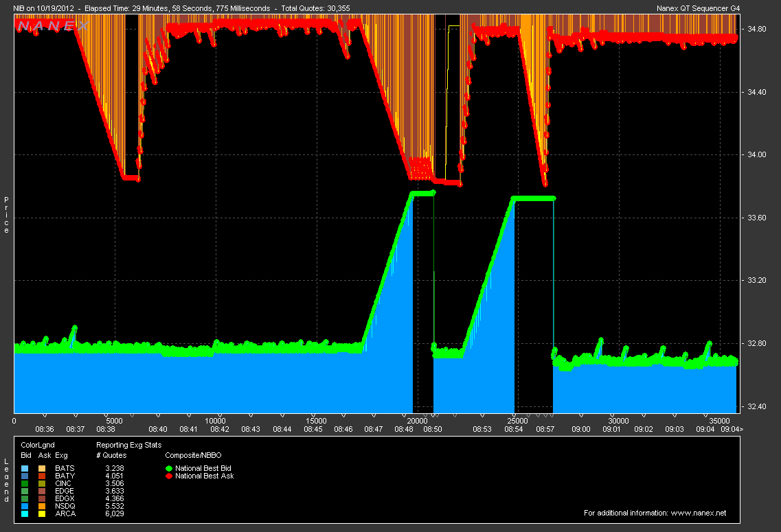Image resolution: width=781 pixels, height=532 pixels.
Task: Click the 'National Best Bid' legend text
Action: (x=203, y=468)
